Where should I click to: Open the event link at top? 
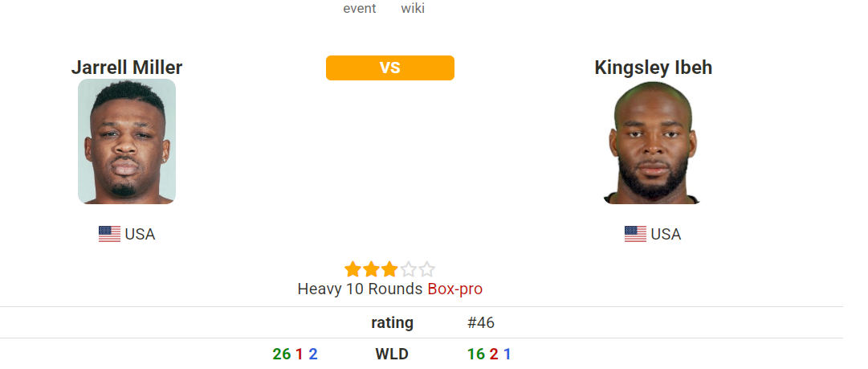coord(360,9)
